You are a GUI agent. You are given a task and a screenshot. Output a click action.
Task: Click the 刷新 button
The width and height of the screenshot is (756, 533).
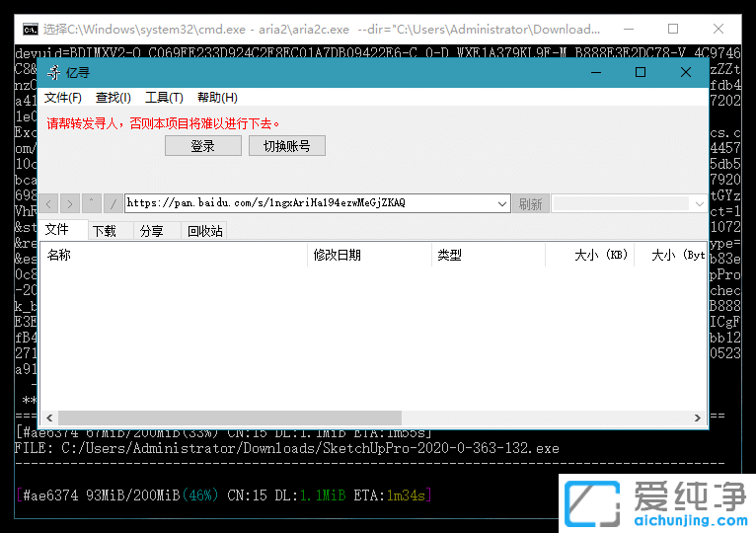coord(530,204)
